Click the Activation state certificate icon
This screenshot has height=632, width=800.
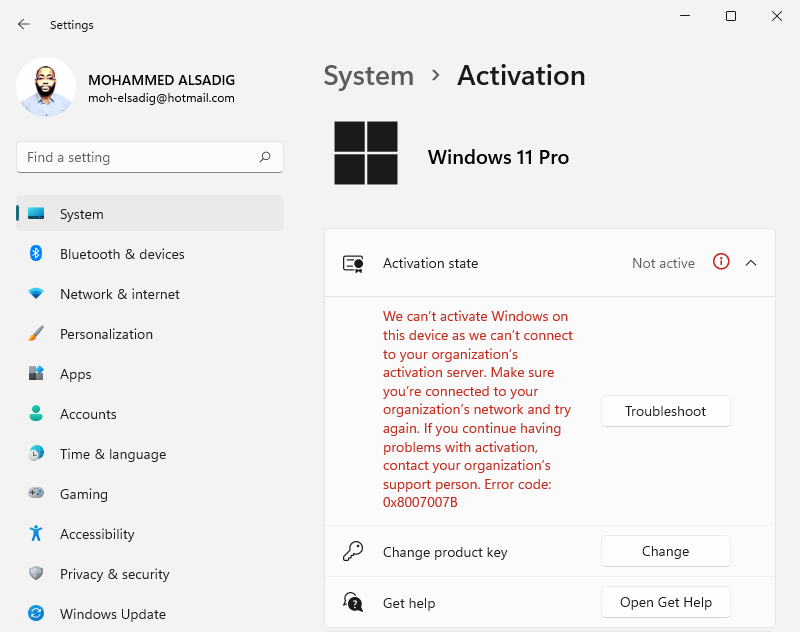(x=353, y=264)
